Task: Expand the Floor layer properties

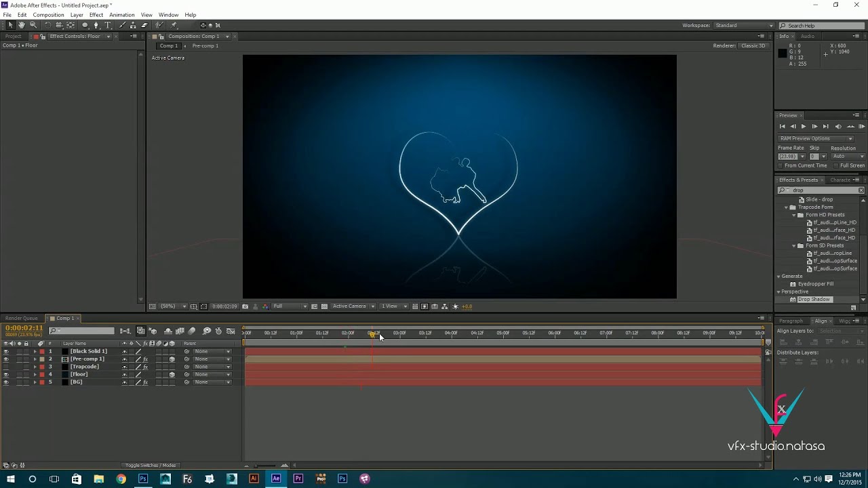Action: point(35,375)
